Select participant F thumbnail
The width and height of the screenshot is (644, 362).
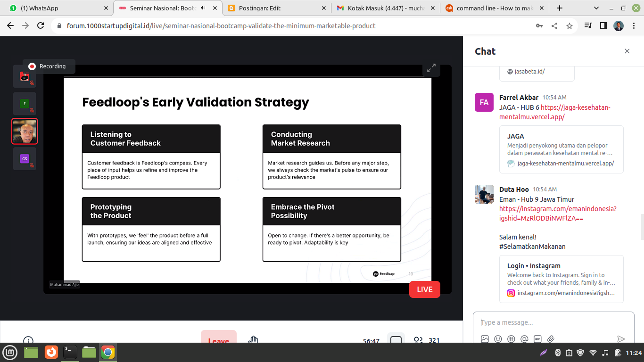(x=25, y=104)
